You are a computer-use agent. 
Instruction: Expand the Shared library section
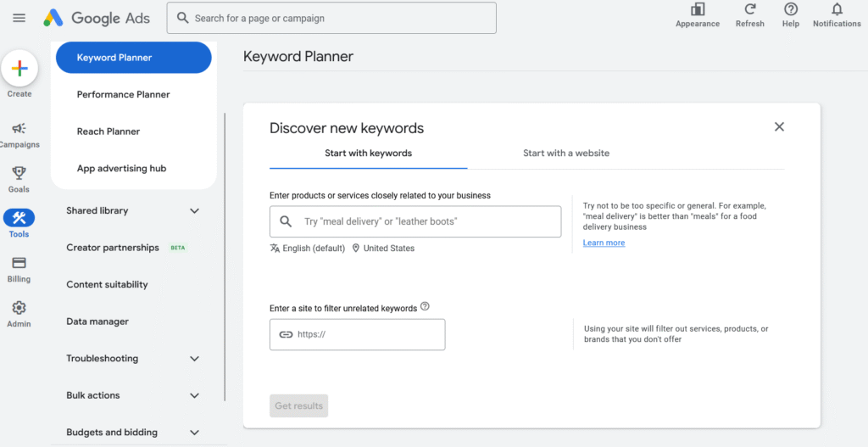pos(194,211)
